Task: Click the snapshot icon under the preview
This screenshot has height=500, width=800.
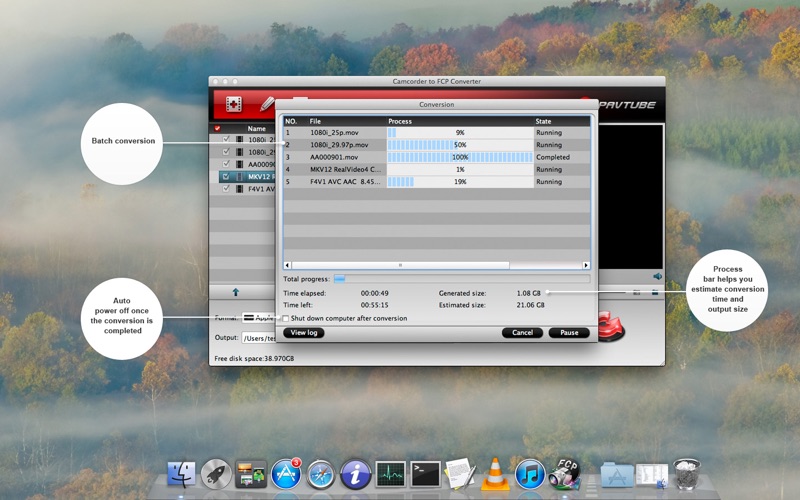Action: [x=637, y=292]
